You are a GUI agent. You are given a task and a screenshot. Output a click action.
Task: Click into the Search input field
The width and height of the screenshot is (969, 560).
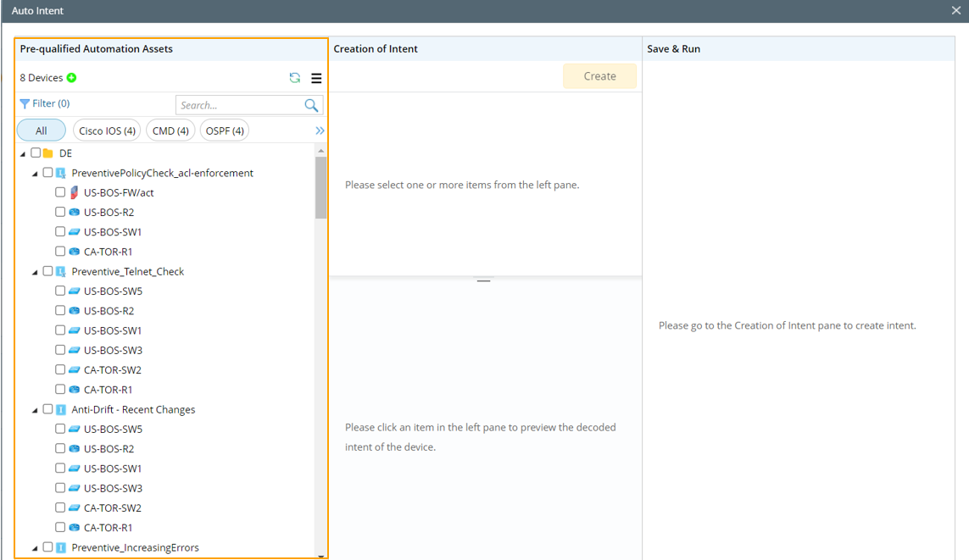pyautogui.click(x=239, y=105)
